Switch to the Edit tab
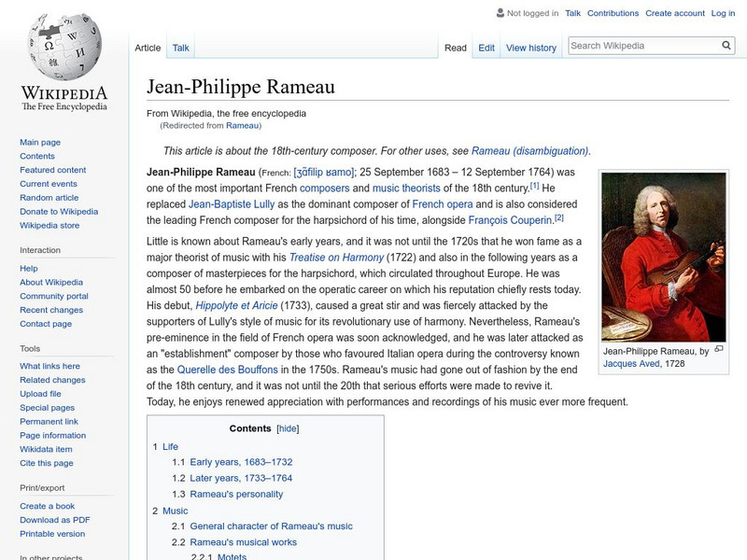Viewport: 747px width, 560px height. point(486,48)
